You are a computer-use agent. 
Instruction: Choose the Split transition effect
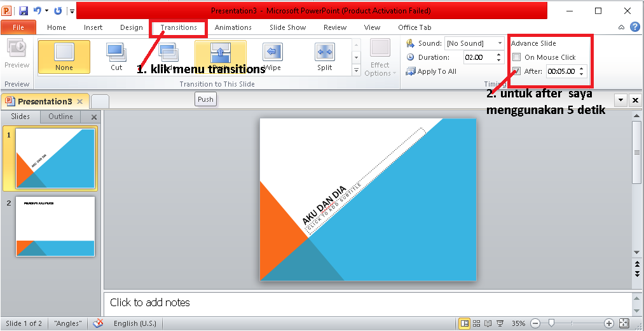[x=324, y=57]
